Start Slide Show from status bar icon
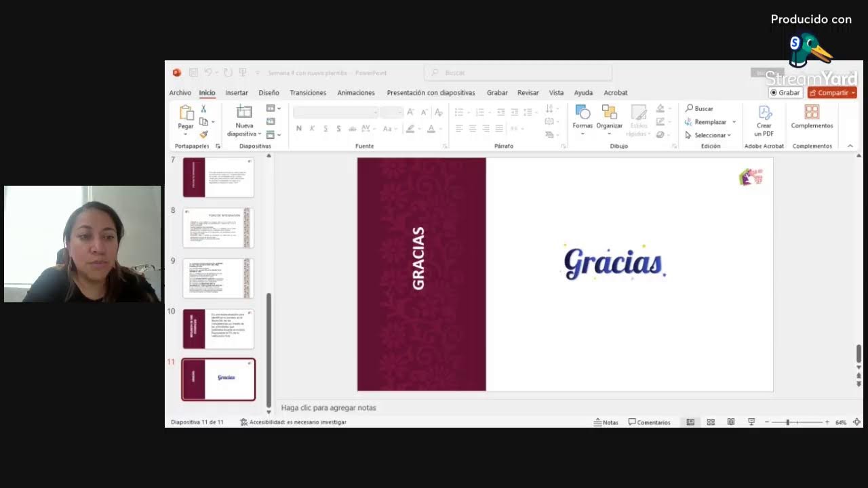Viewport: 868px width, 488px height. point(751,422)
